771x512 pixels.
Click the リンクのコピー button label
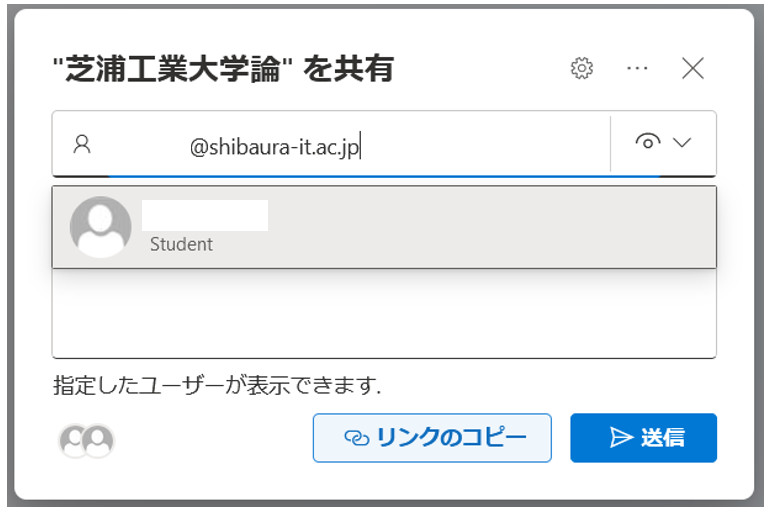click(451, 437)
